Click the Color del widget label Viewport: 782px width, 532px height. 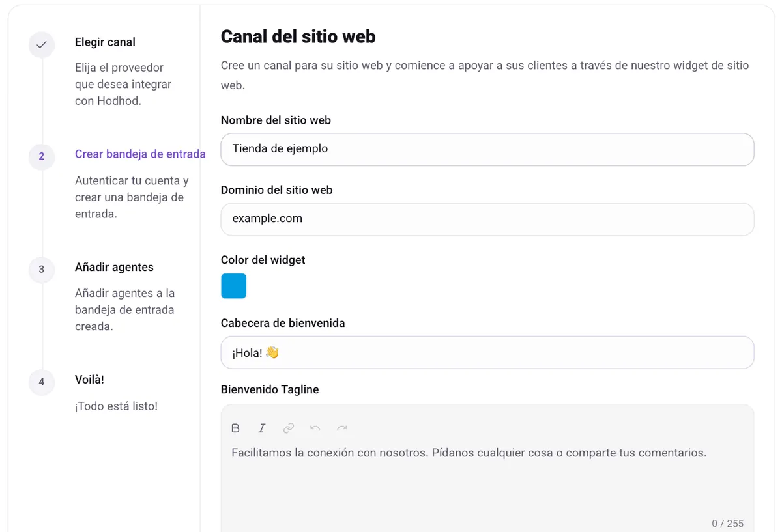tap(263, 260)
